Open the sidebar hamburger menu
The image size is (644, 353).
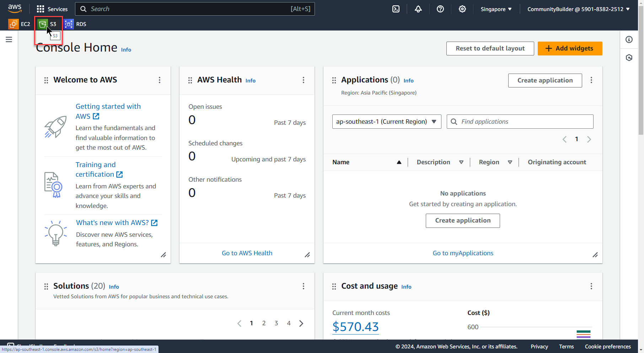9,39
